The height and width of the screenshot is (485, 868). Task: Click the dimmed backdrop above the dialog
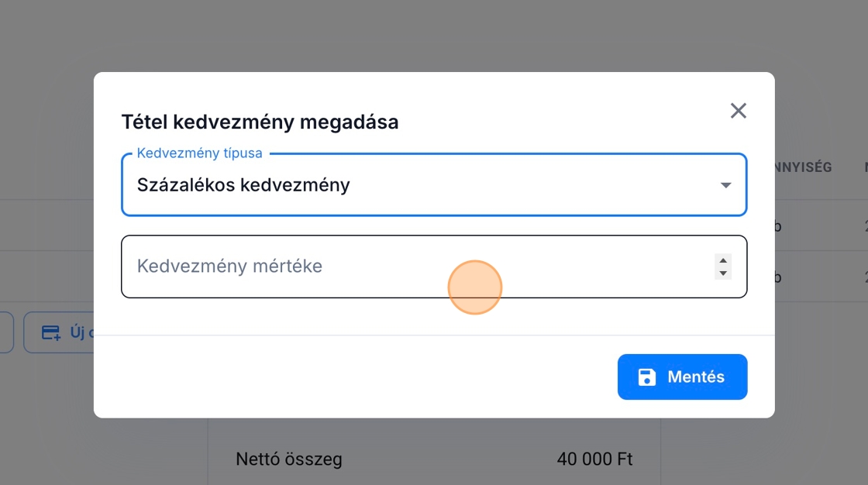click(434, 35)
